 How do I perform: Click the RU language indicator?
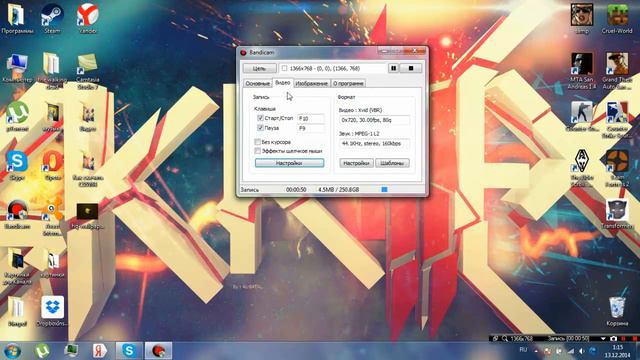(523, 350)
